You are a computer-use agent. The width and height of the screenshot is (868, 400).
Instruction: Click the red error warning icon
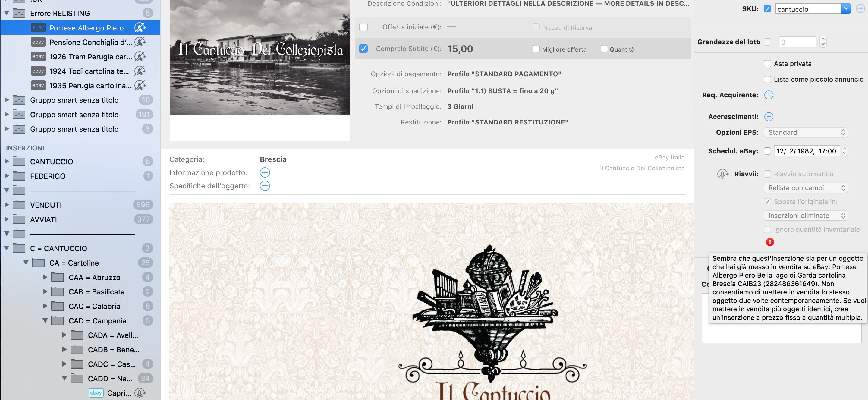pos(770,242)
